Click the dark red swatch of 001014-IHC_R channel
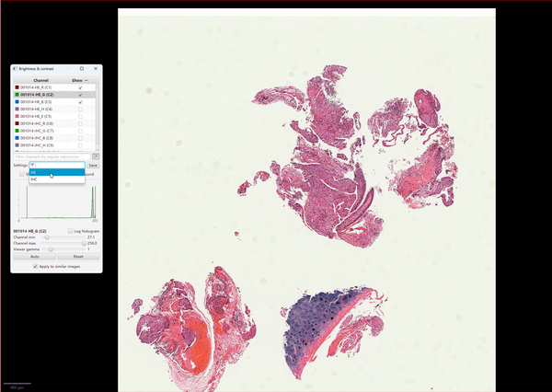The width and height of the screenshot is (552, 392). pos(17,123)
